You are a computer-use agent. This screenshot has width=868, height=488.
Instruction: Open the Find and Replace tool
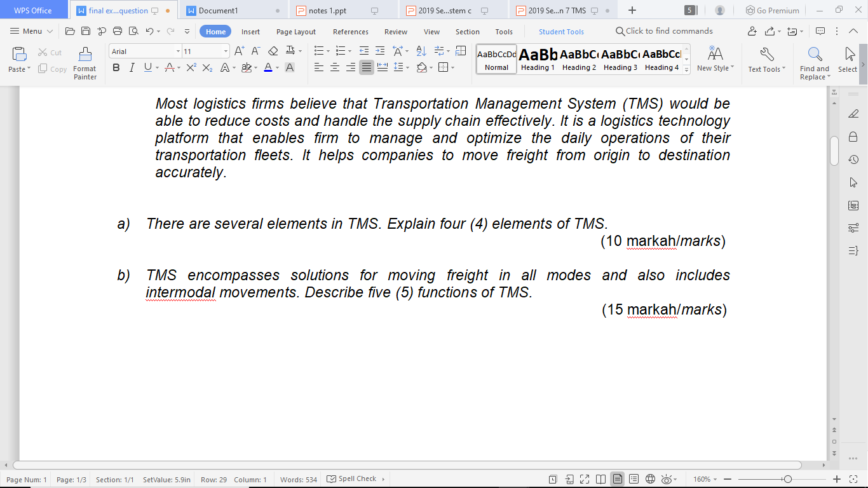[x=814, y=60]
